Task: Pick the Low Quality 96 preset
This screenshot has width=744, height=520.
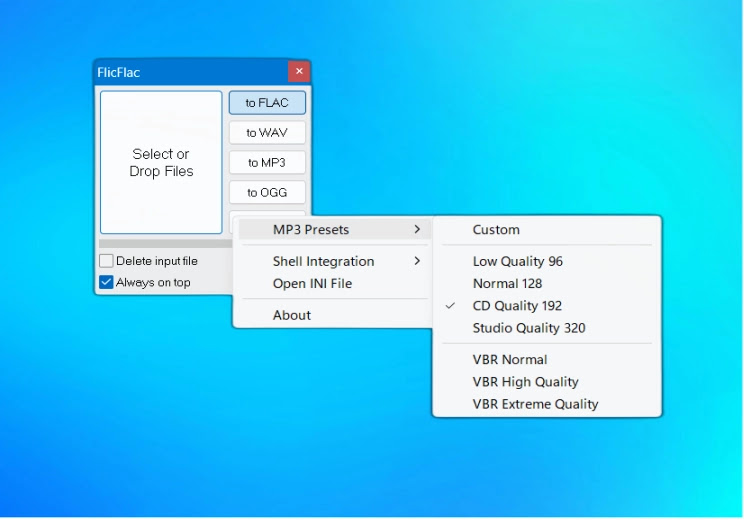Action: 547,261
